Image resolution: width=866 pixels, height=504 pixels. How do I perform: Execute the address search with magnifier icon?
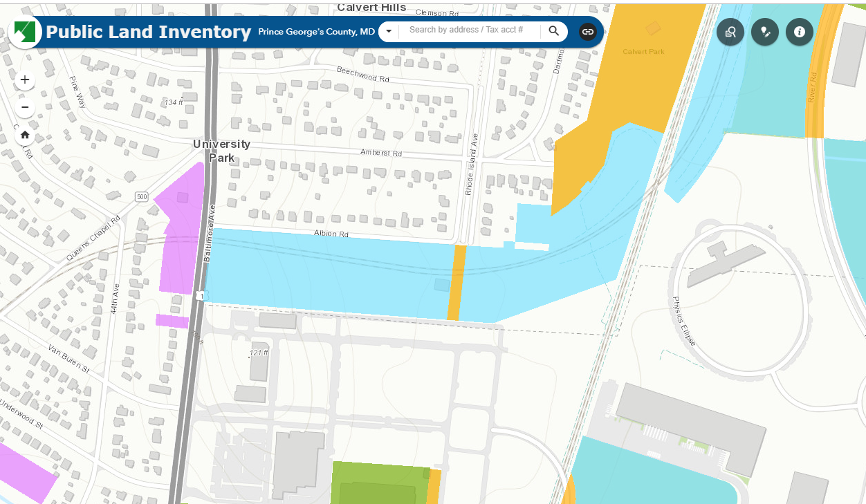[553, 31]
